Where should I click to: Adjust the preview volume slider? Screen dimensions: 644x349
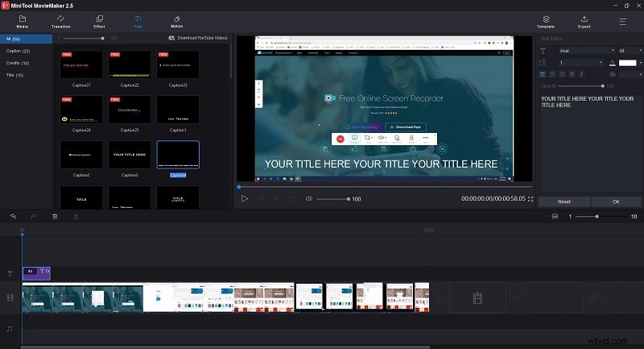pos(333,199)
